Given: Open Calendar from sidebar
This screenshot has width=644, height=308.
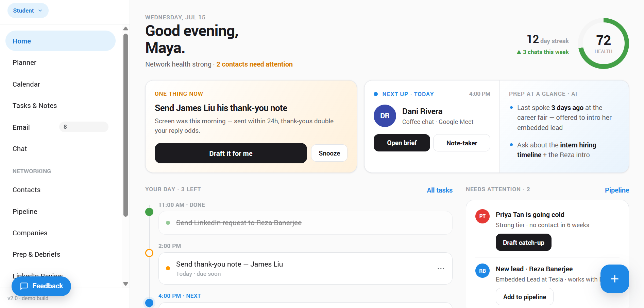Looking at the screenshot, I should click(x=61, y=84).
